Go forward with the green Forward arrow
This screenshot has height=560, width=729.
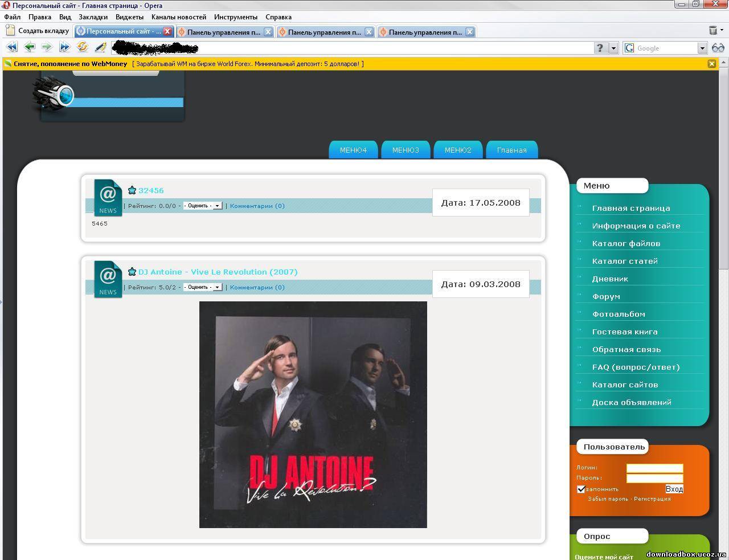pos(47,47)
